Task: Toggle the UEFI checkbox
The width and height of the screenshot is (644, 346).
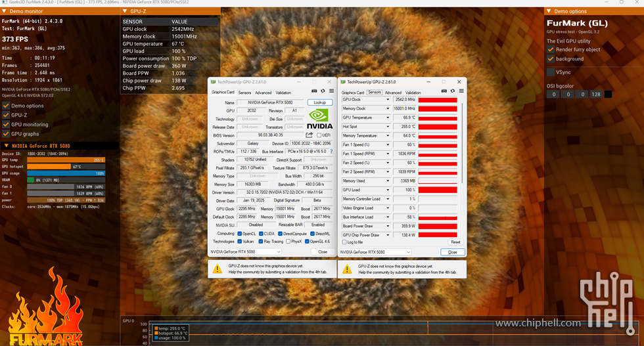Action: coord(319,135)
